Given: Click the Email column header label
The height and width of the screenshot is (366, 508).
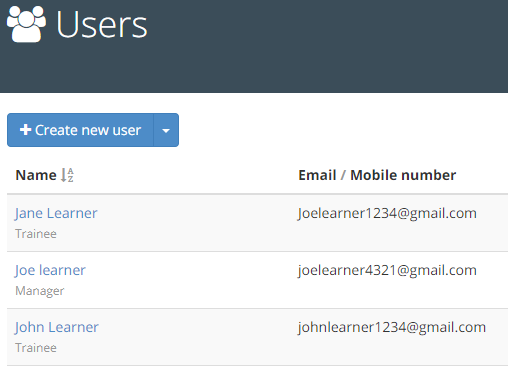Looking at the screenshot, I should (x=317, y=175).
